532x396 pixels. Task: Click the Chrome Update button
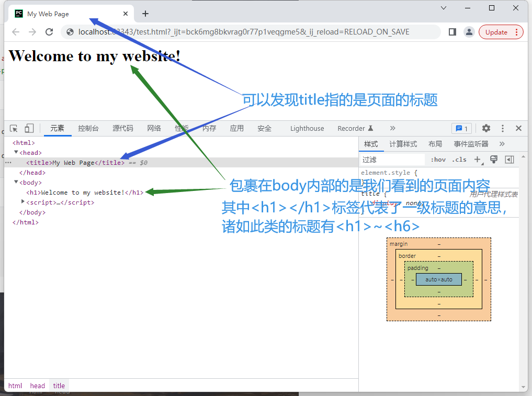pyautogui.click(x=501, y=32)
